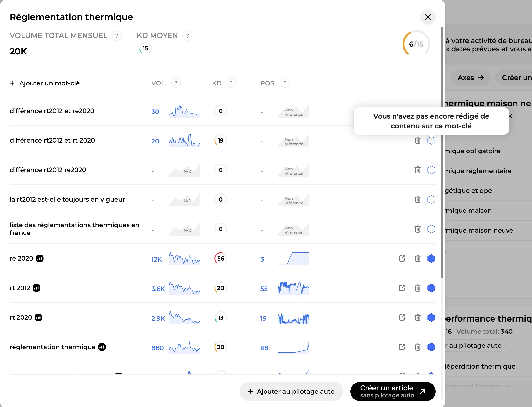
Task: Click volume value 12K for re 2020
Action: click(x=157, y=259)
